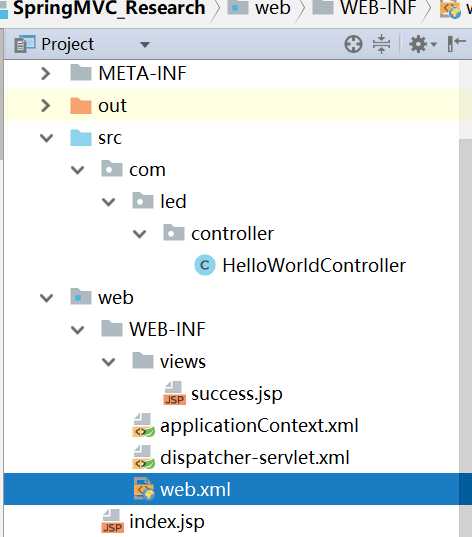Screen dimensions: 472x537
Task: Select success.jsp file name
Action: (237, 395)
